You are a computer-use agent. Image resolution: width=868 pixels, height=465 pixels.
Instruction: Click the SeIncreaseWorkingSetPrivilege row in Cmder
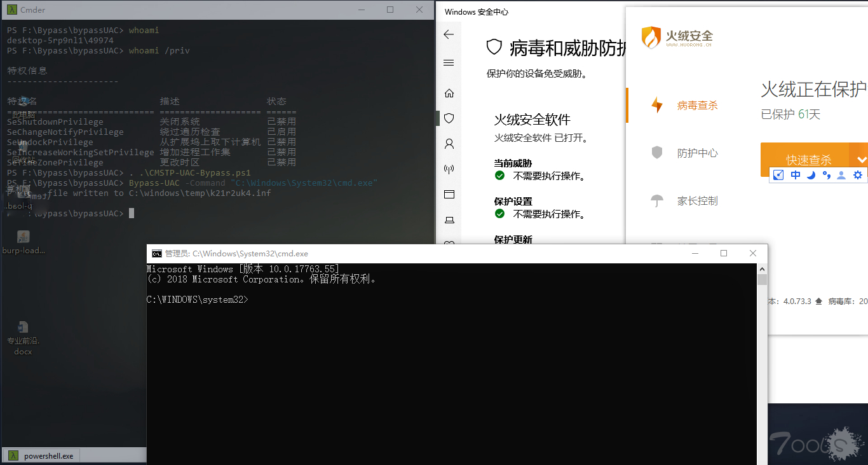(x=151, y=152)
